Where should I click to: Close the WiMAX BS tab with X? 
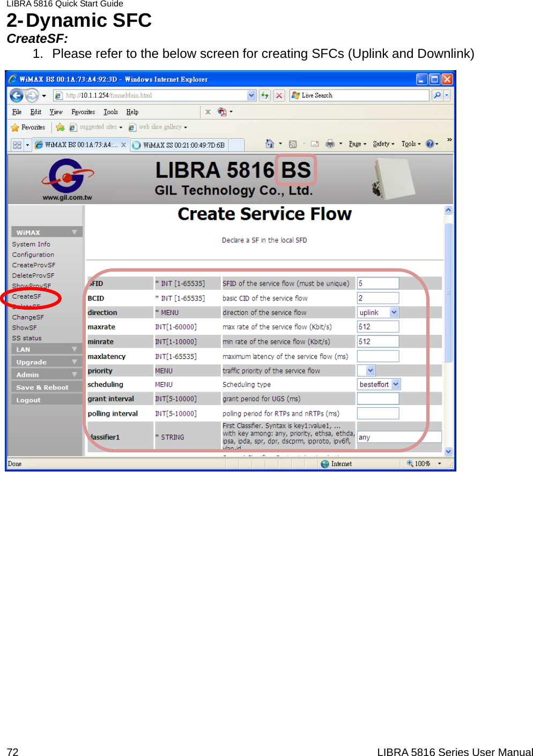[123, 145]
